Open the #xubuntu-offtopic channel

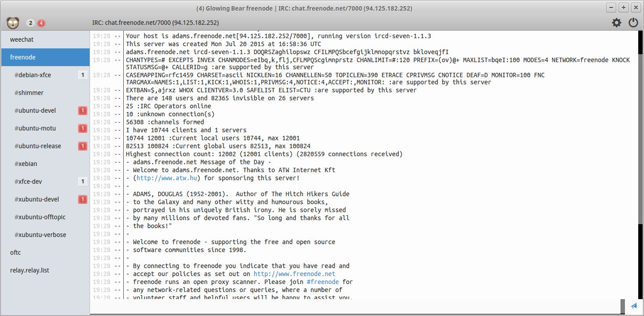coord(40,217)
